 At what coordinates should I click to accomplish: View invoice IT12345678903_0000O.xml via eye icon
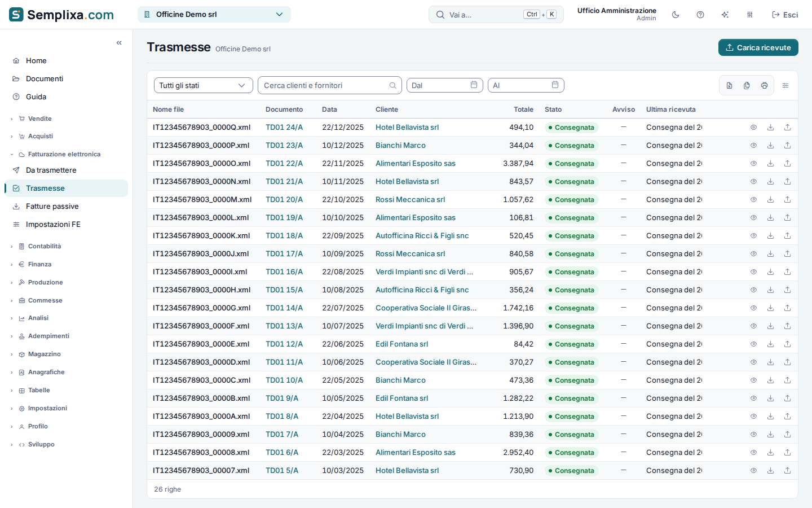pyautogui.click(x=753, y=164)
